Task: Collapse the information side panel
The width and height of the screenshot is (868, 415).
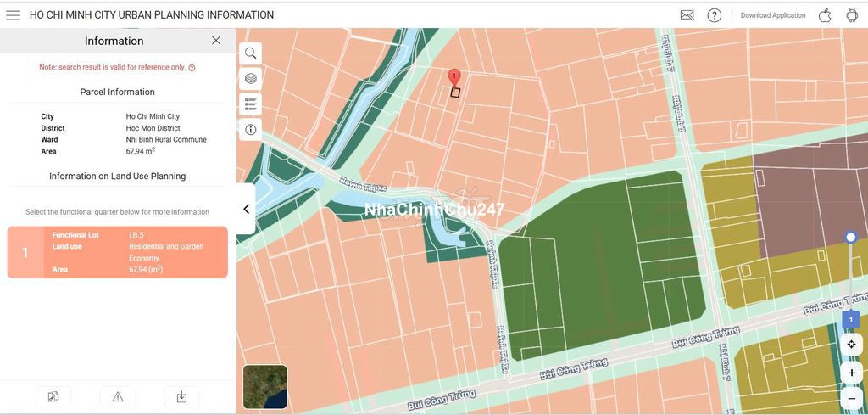Action: (246, 209)
